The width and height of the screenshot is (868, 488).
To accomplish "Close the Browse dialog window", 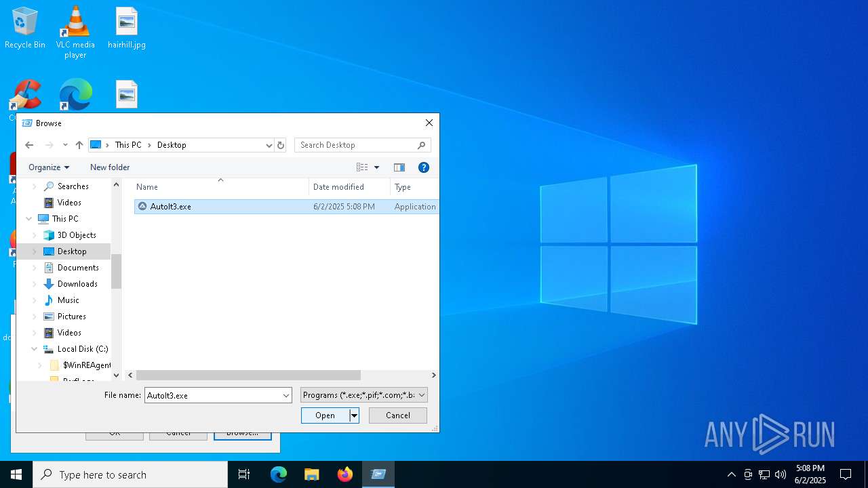I will (x=429, y=123).
